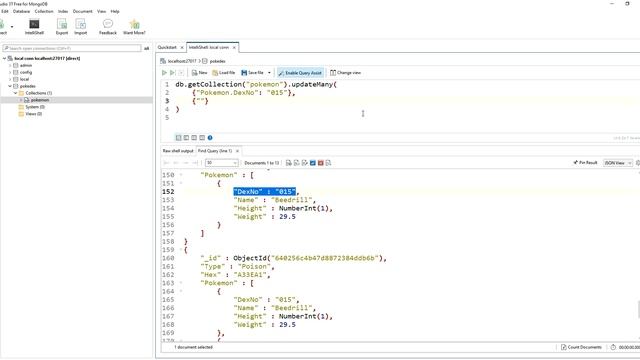Viewport: 640px width, 360px height.
Task: Open the Save file dropdown arrow
Action: point(269,73)
